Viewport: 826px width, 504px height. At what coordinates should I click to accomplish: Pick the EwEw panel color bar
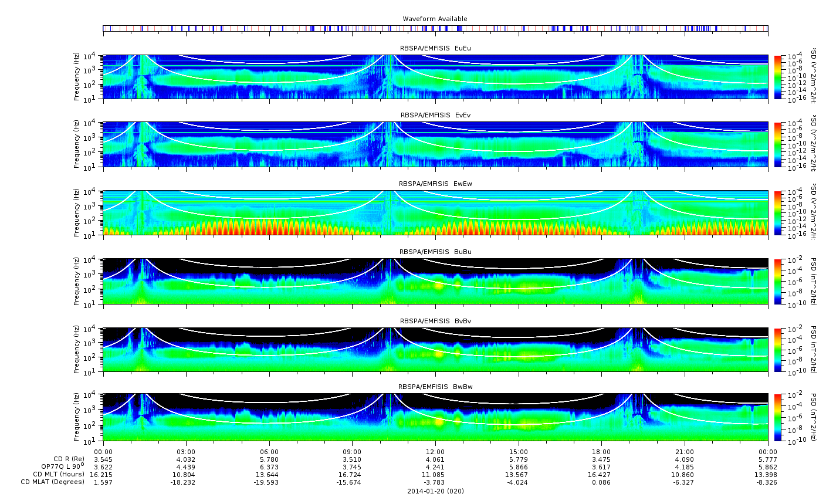click(x=778, y=212)
